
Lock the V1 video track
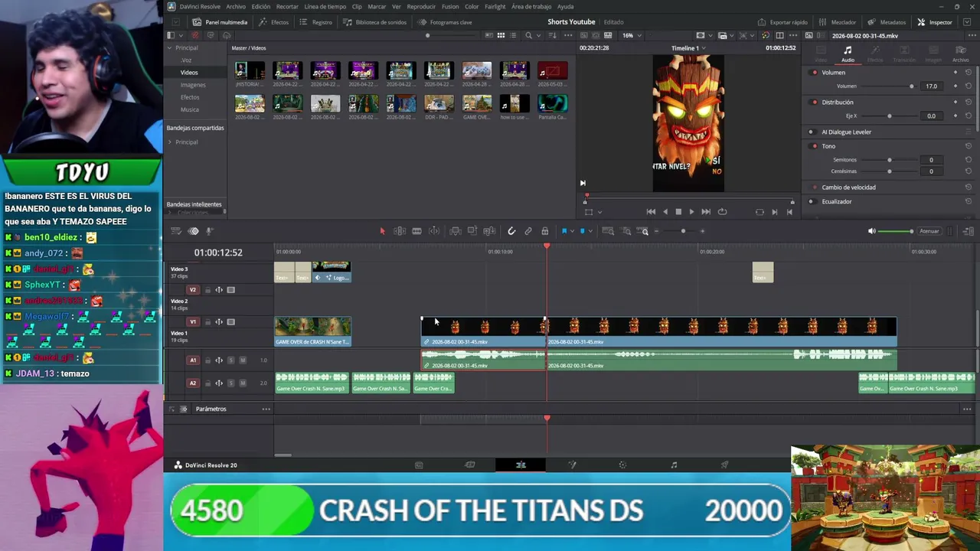pyautogui.click(x=207, y=322)
